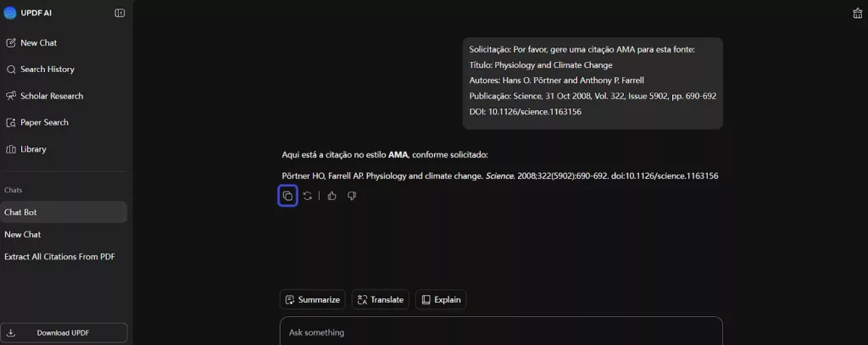The height and width of the screenshot is (345, 868).
Task: Click the Scholar Research telescope icon
Action: [x=10, y=96]
